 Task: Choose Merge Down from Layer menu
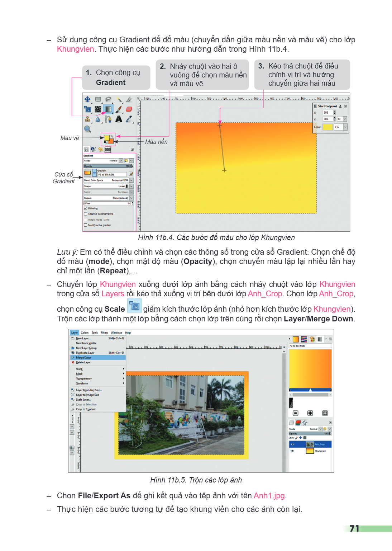coord(98,358)
